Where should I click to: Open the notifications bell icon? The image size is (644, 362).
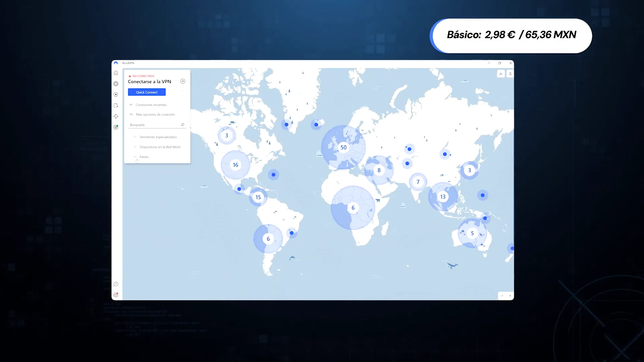pyautogui.click(x=510, y=74)
